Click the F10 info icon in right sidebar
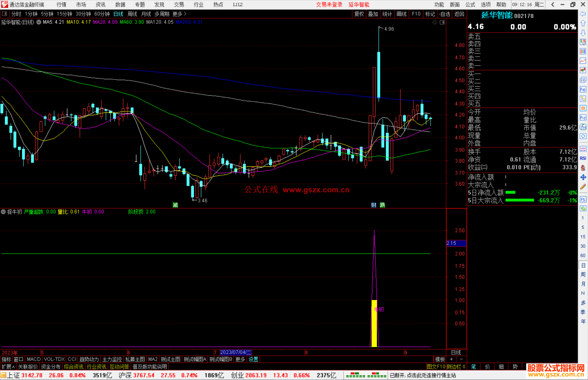The width and height of the screenshot is (588, 380). pyautogui.click(x=583, y=89)
